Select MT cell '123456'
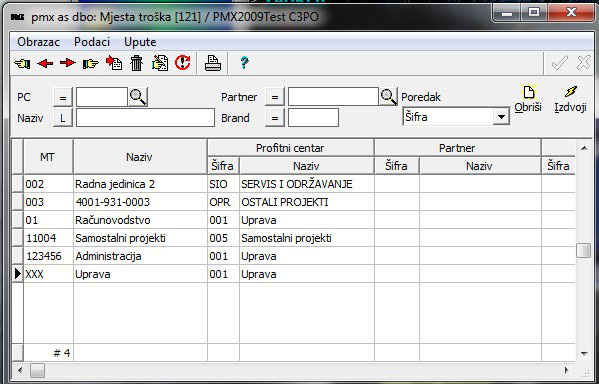 tap(48, 256)
